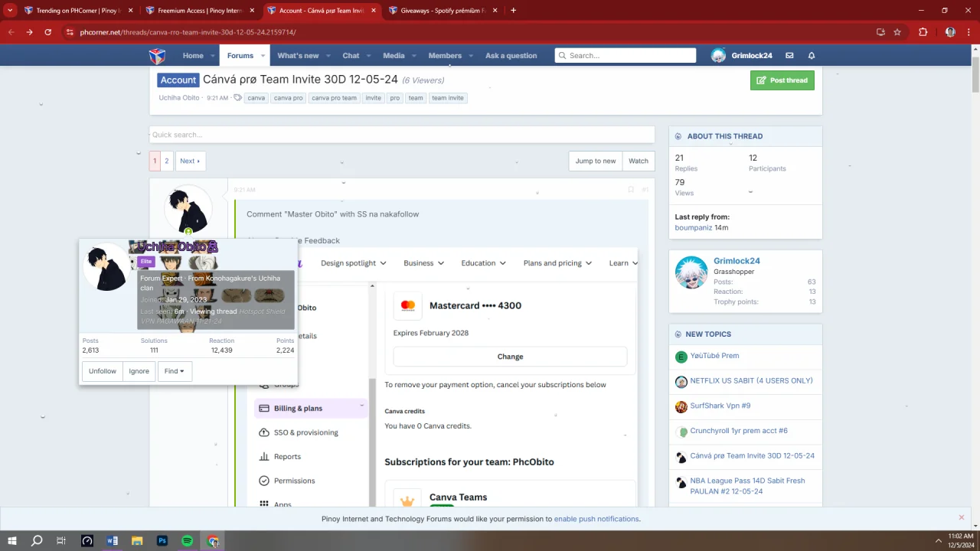
Task: Go back to the previous page
Action: pos(11,32)
